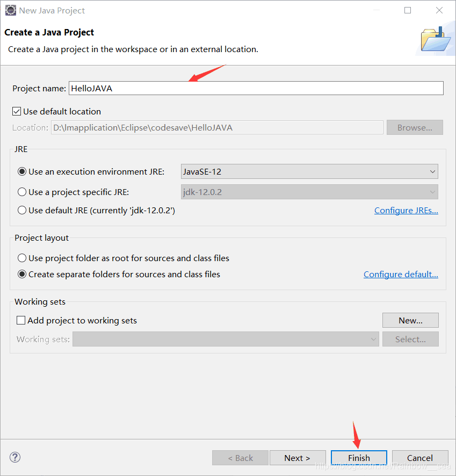Image resolution: width=456 pixels, height=476 pixels.
Task: Click the Cancel button
Action: (420, 458)
